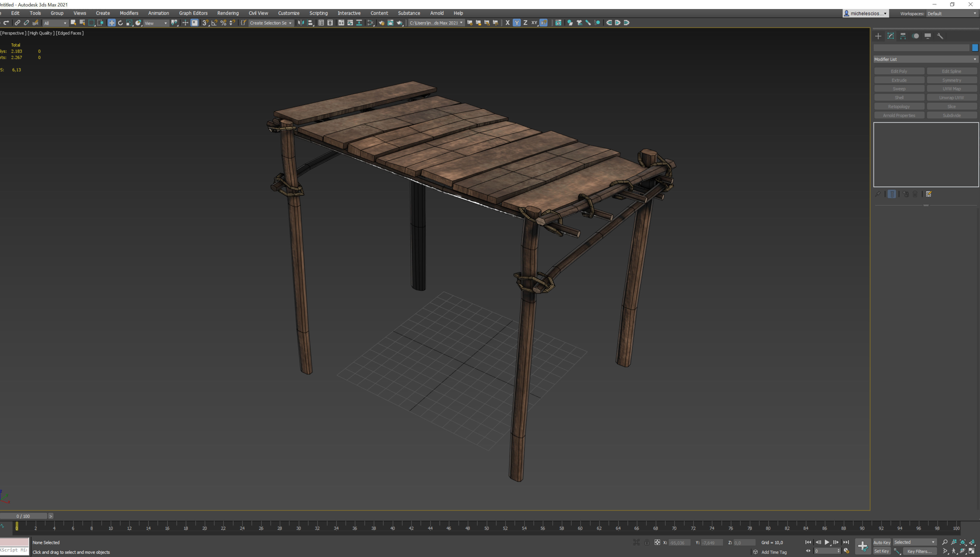Open the Schematic View icon
The image size is (980, 557).
(x=359, y=23)
